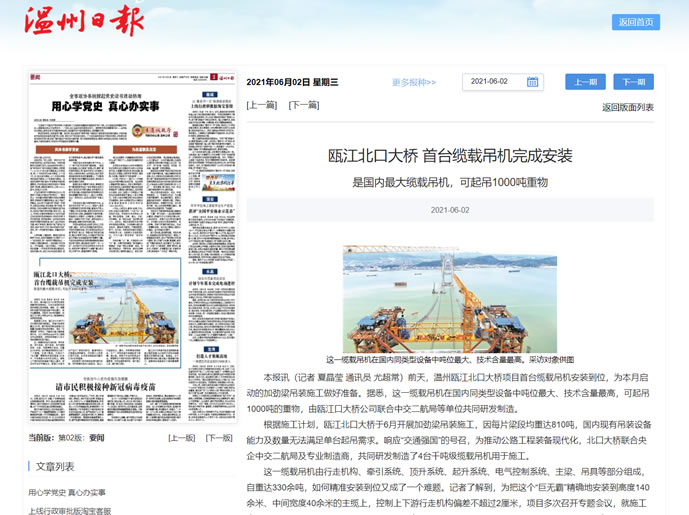
Task: Open next article via [下一篇]
Action: [304, 106]
